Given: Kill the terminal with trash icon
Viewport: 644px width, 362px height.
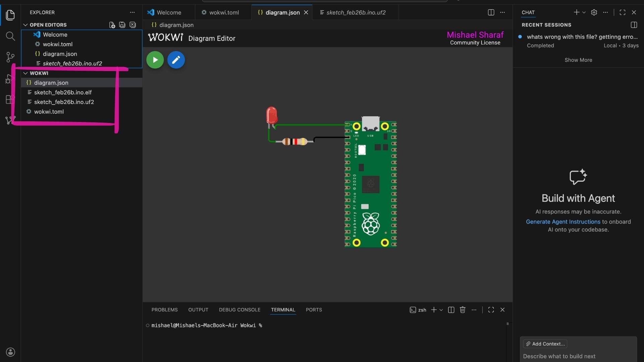Looking at the screenshot, I should point(463,310).
